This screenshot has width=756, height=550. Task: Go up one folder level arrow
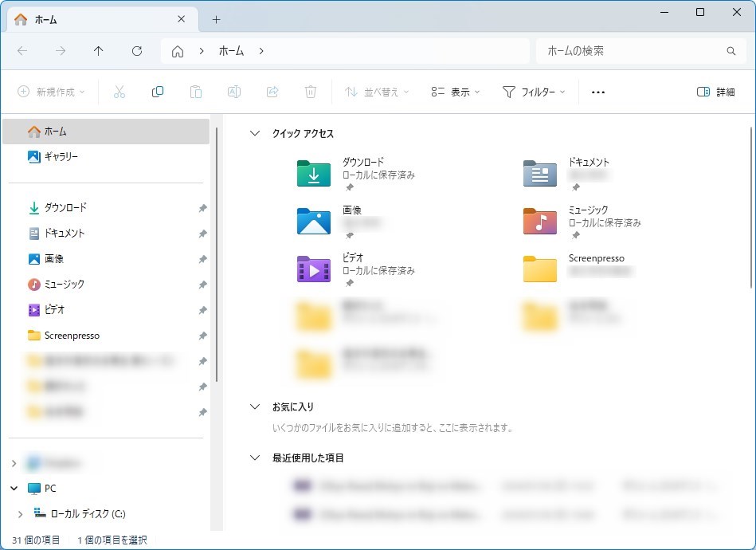point(99,51)
